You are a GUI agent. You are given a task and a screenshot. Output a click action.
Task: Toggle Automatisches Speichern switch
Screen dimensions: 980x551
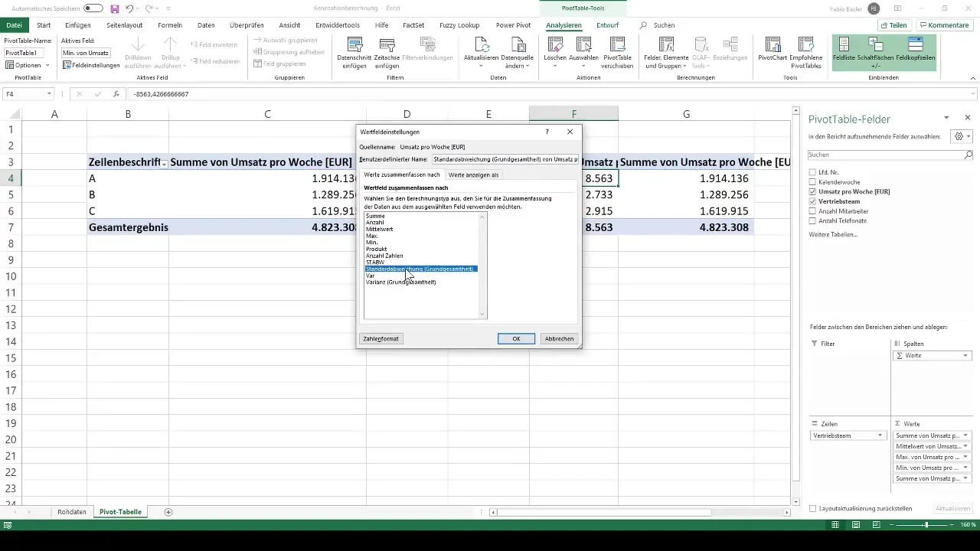[93, 8]
